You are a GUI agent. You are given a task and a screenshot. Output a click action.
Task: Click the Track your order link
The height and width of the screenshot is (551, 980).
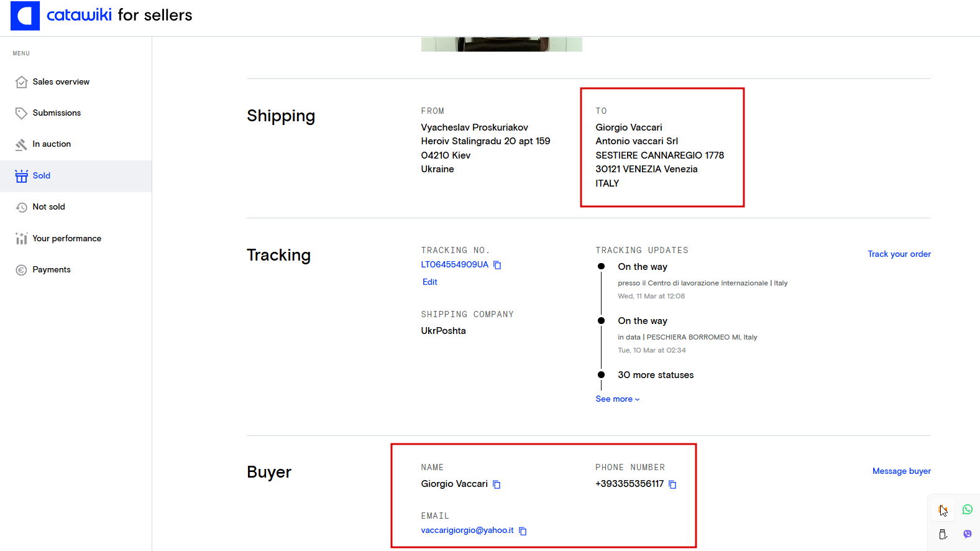(x=899, y=254)
